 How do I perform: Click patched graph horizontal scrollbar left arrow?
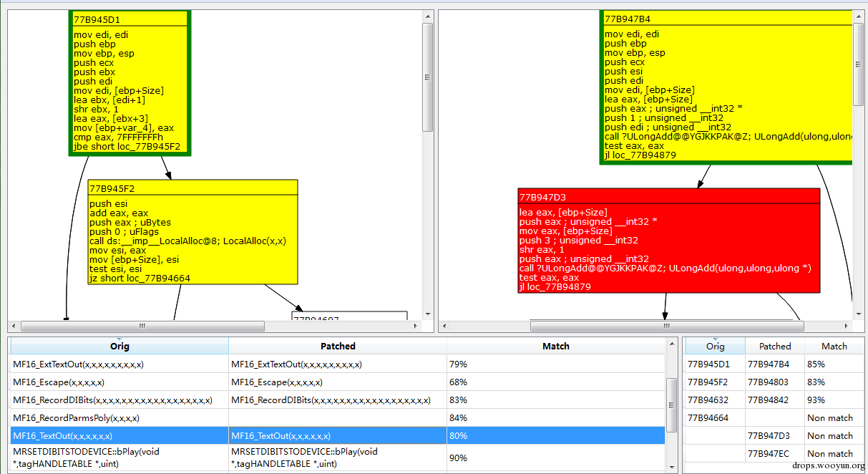click(444, 327)
